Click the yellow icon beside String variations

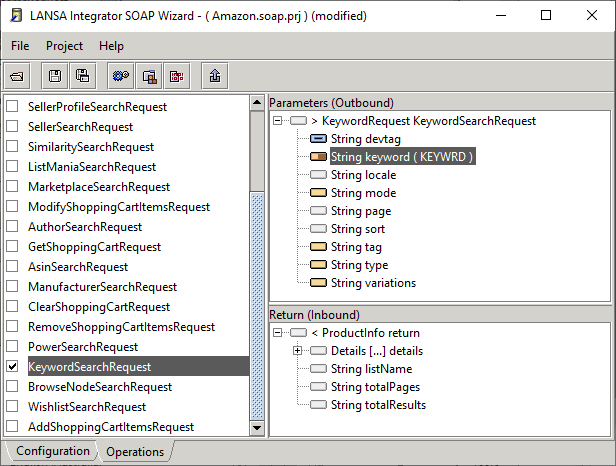pyautogui.click(x=318, y=283)
